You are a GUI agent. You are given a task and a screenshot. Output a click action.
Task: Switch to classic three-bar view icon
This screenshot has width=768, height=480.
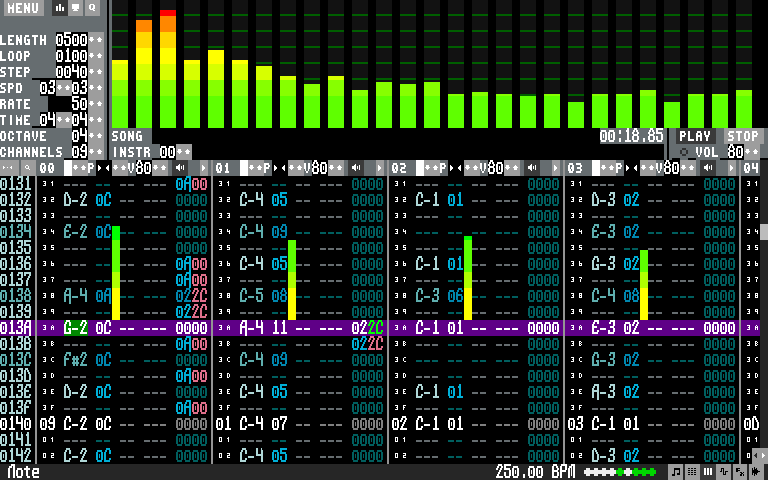[708, 472]
